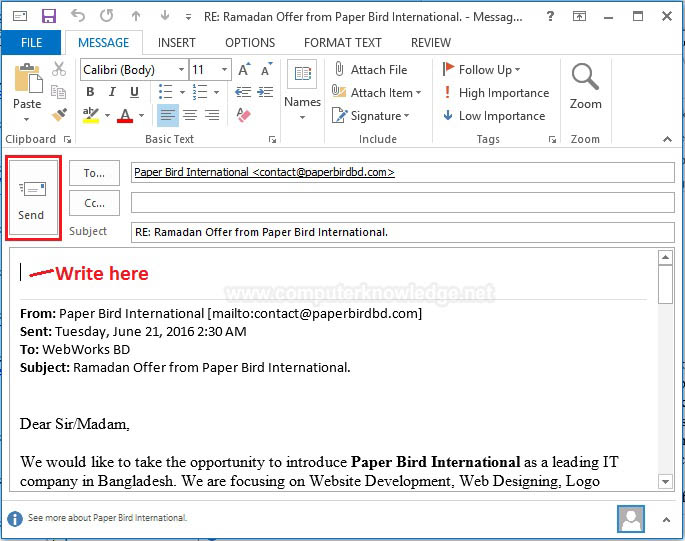685x541 pixels.
Task: Go to next item using down arrow
Action: click(165, 16)
